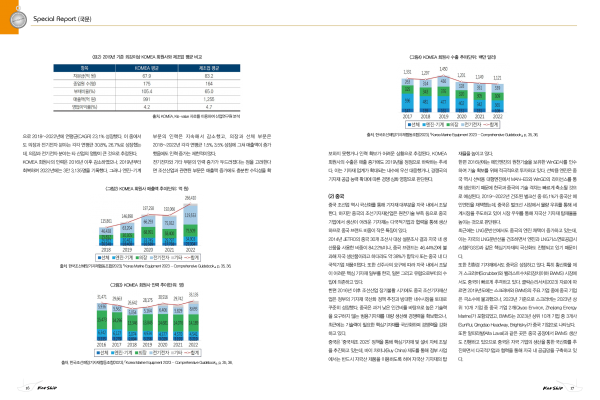Click the '(2) 중국' section heading
Viewport: 600px width, 400px height.
pyautogui.click(x=336, y=196)
